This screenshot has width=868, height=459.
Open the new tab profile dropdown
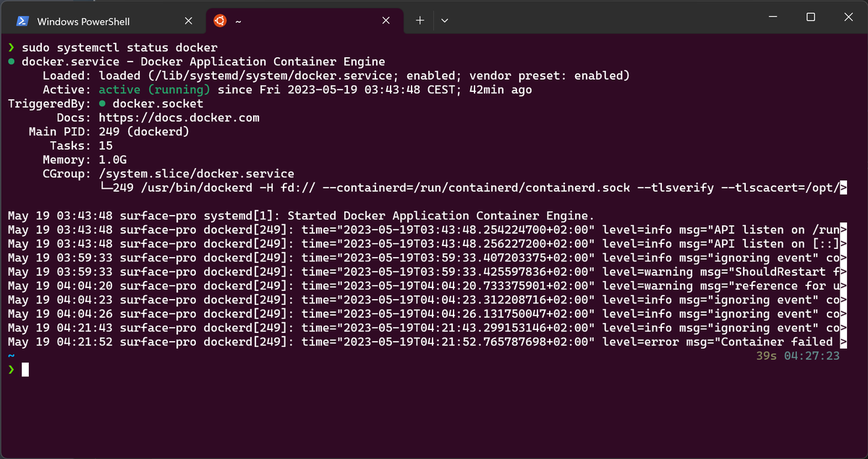tap(445, 20)
